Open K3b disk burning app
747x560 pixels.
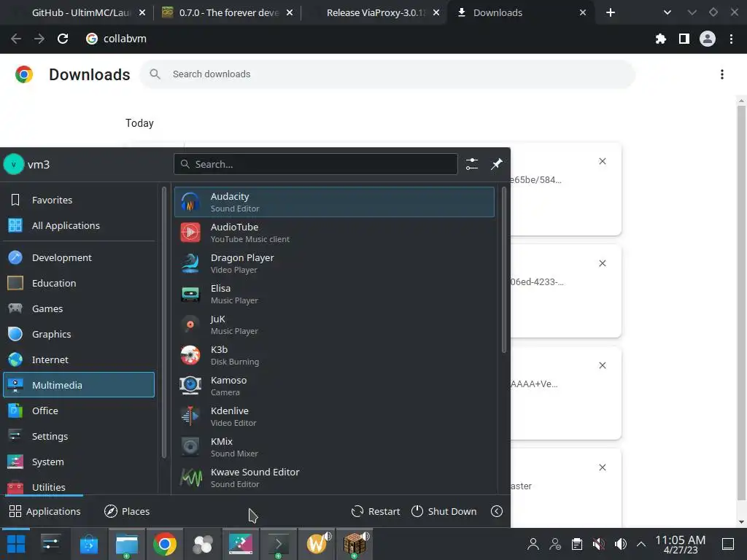pyautogui.click(x=334, y=355)
